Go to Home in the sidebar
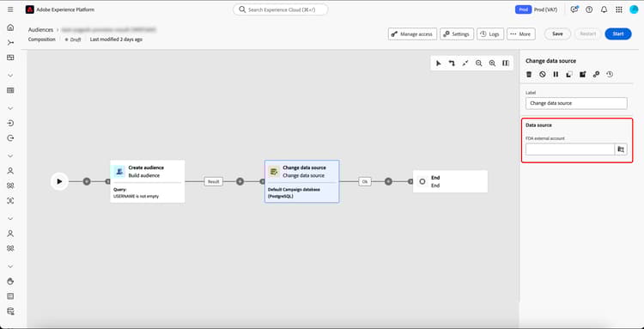 (10, 27)
